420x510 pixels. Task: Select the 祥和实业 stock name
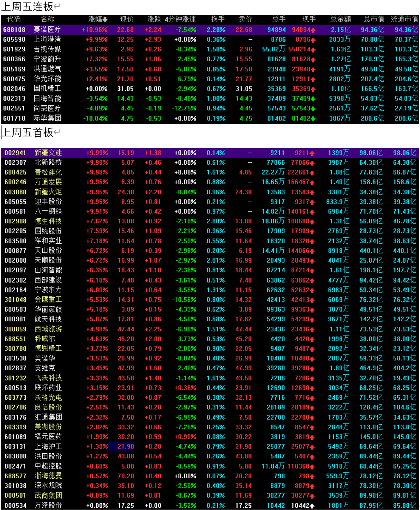click(48, 241)
